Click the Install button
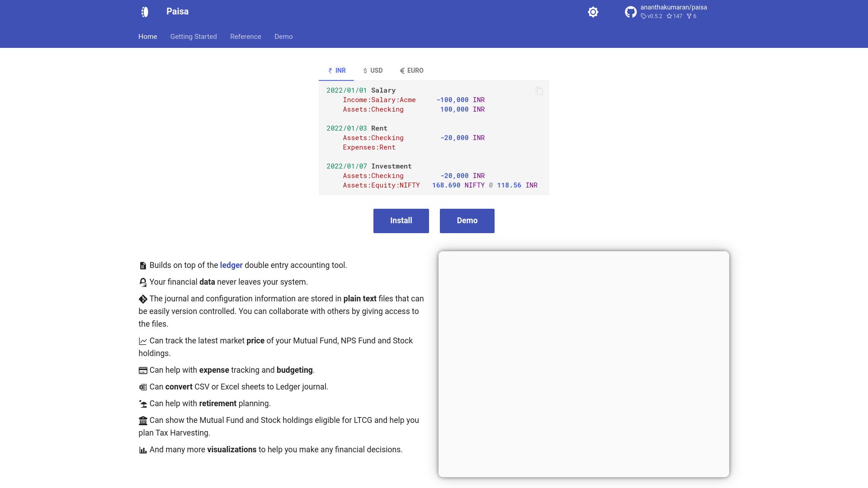The image size is (868, 488). (x=401, y=221)
